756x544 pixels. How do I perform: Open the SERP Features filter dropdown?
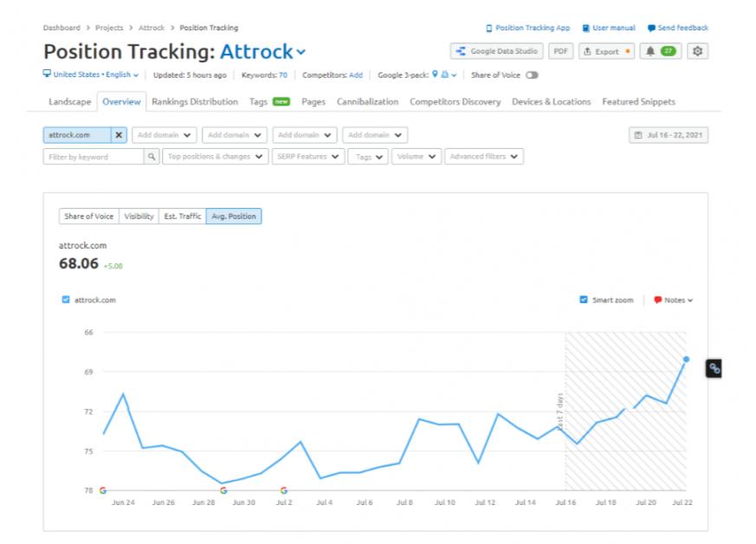click(x=307, y=157)
